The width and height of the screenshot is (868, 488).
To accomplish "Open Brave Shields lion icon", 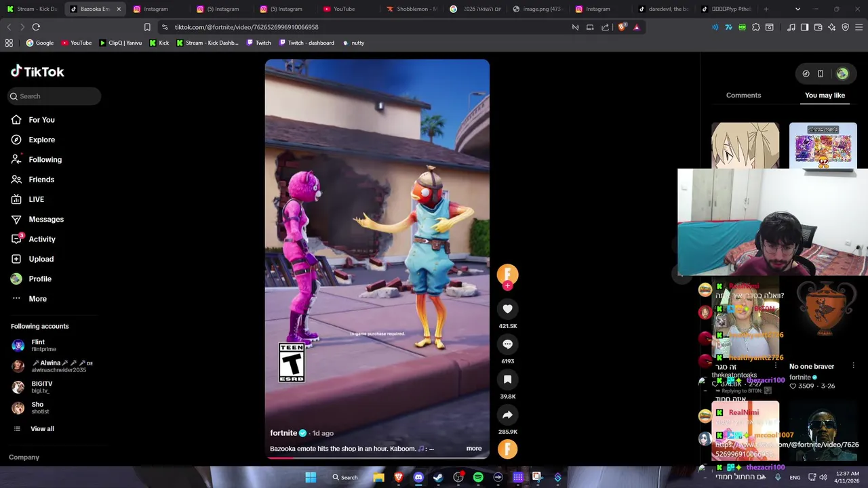I will click(621, 27).
